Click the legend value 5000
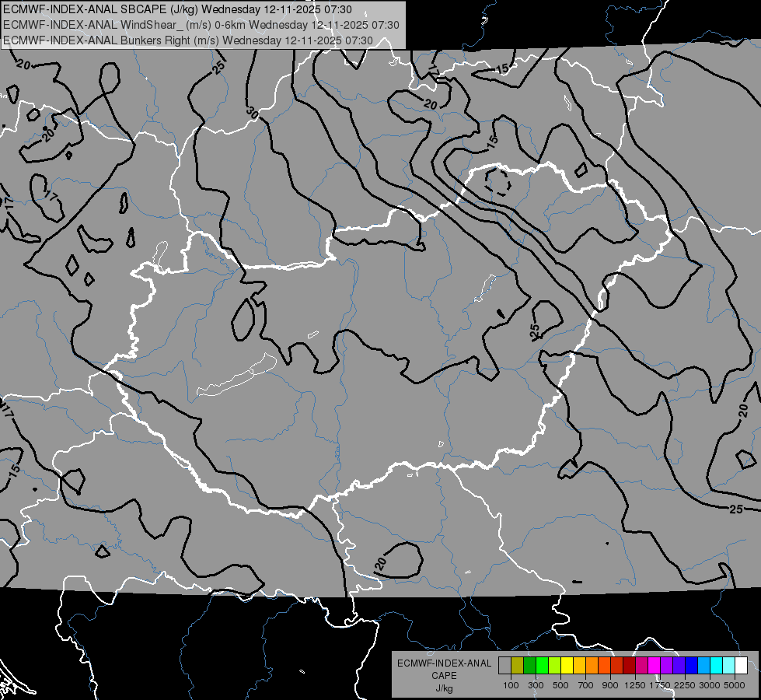761x700 pixels. [735, 685]
